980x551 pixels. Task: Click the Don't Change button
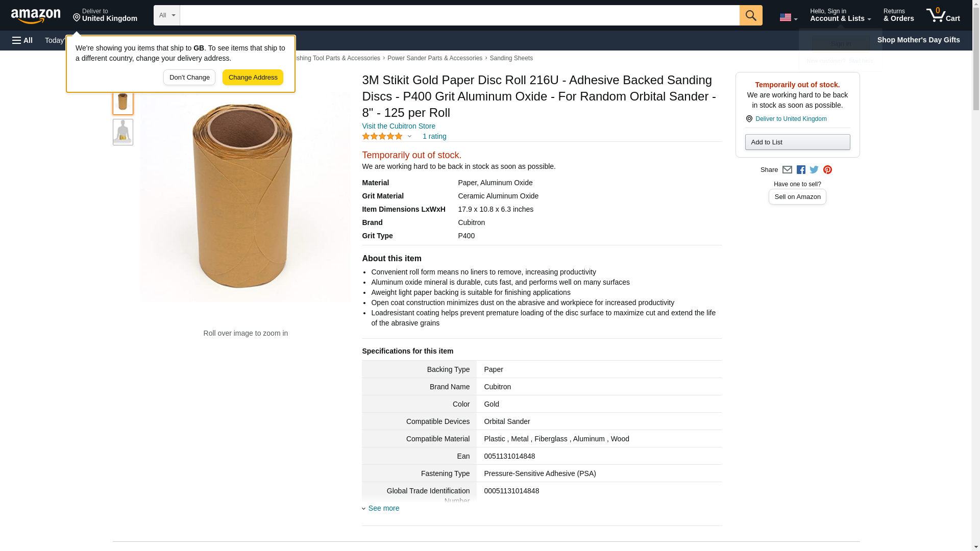click(x=189, y=78)
